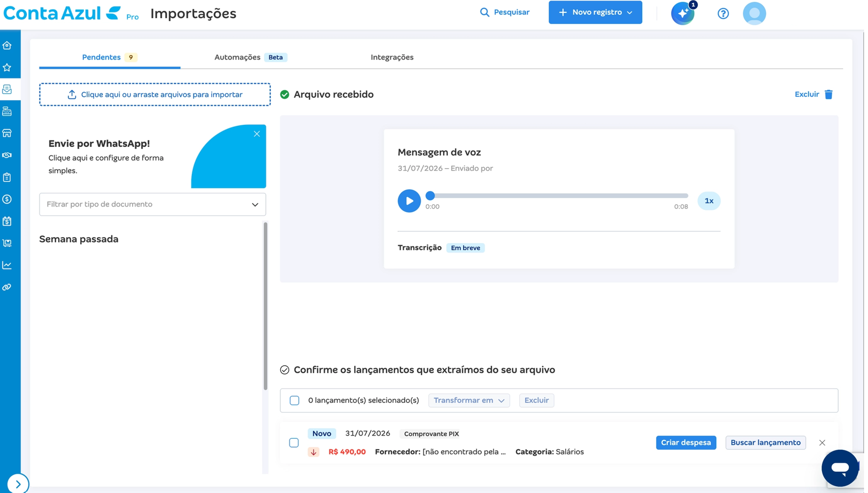
Task: Click the sparkle AI assistant icon
Action: (683, 13)
